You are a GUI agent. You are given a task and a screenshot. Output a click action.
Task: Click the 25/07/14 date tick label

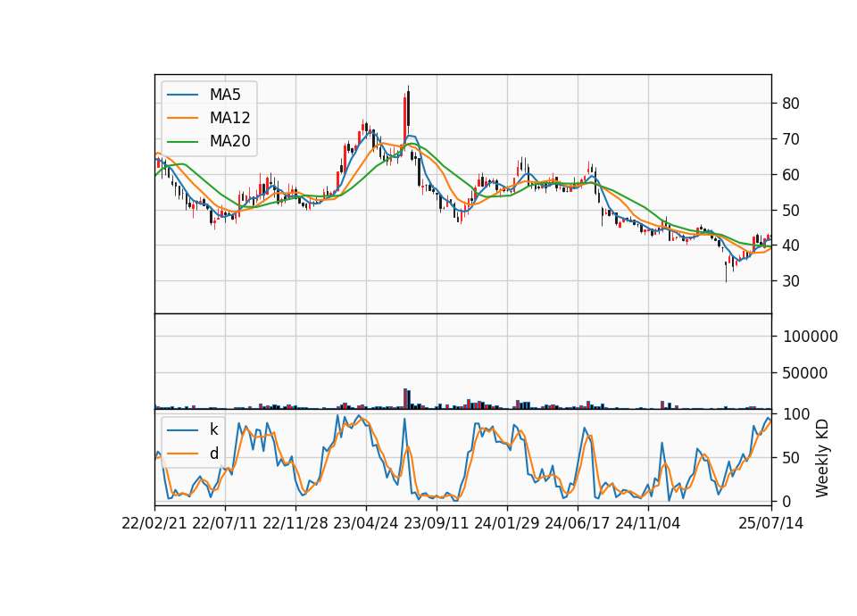click(771, 523)
